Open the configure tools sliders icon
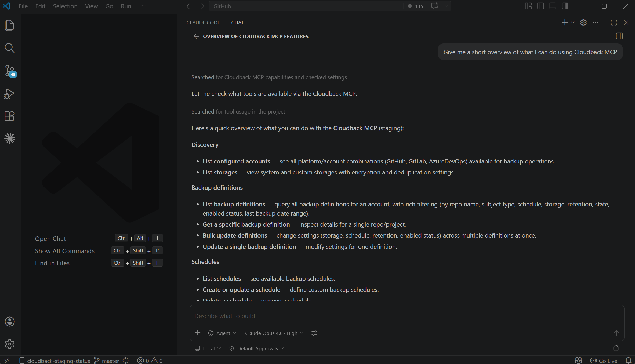635x364 pixels. (314, 333)
